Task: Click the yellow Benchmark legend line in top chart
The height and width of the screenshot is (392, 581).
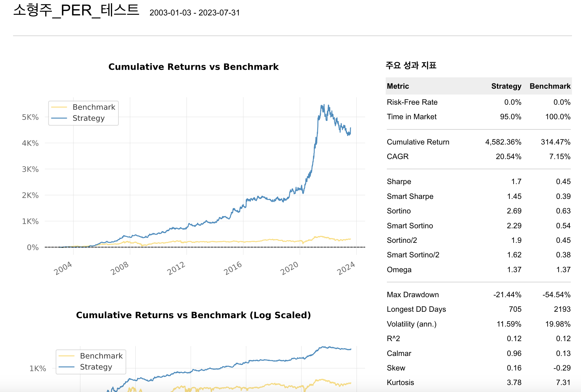Action: click(x=59, y=107)
